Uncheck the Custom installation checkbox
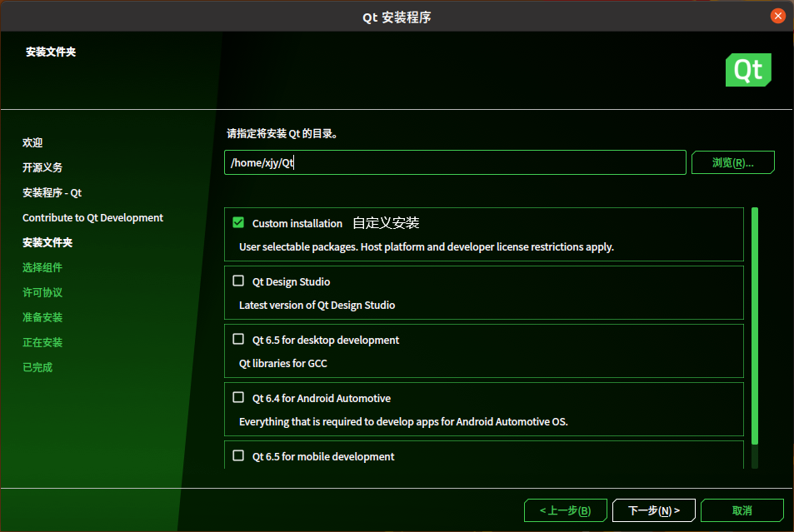Screen dimensions: 794x532 pyautogui.click(x=238, y=223)
